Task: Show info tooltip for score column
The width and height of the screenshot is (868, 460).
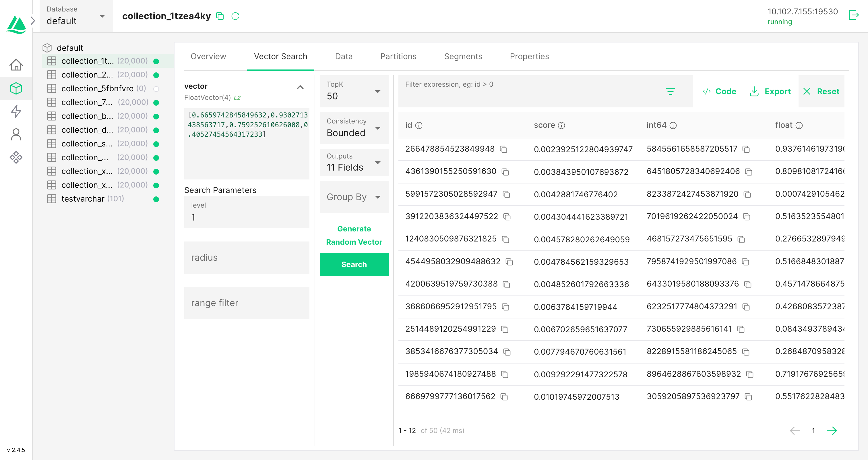Action: click(561, 126)
